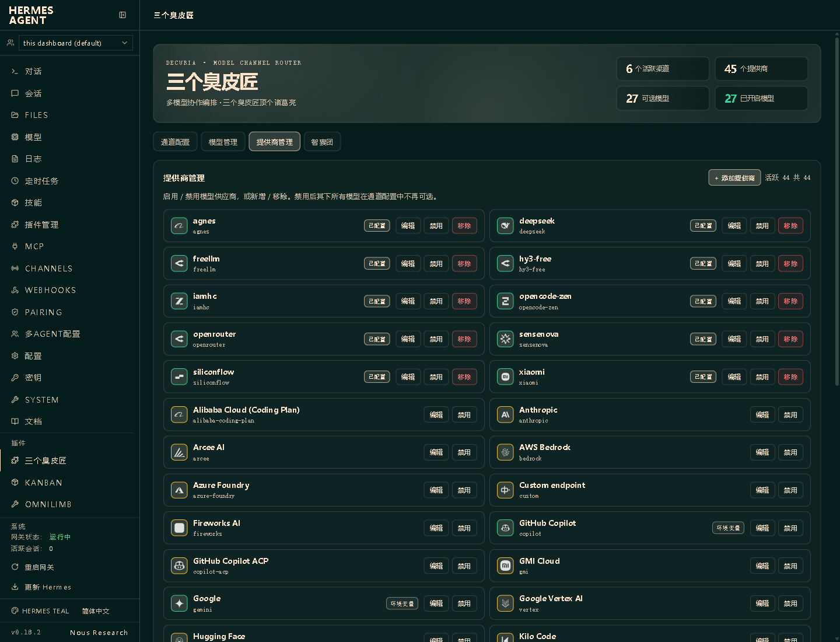Click the AWS Bedrock provider logo
Viewport: 840px width, 642px height.
pos(505,452)
